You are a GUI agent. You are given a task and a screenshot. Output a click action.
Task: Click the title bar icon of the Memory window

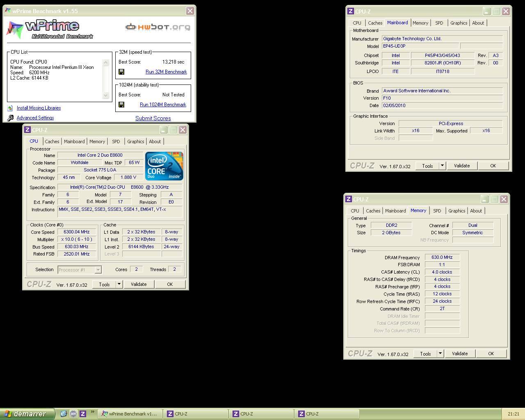(349, 199)
